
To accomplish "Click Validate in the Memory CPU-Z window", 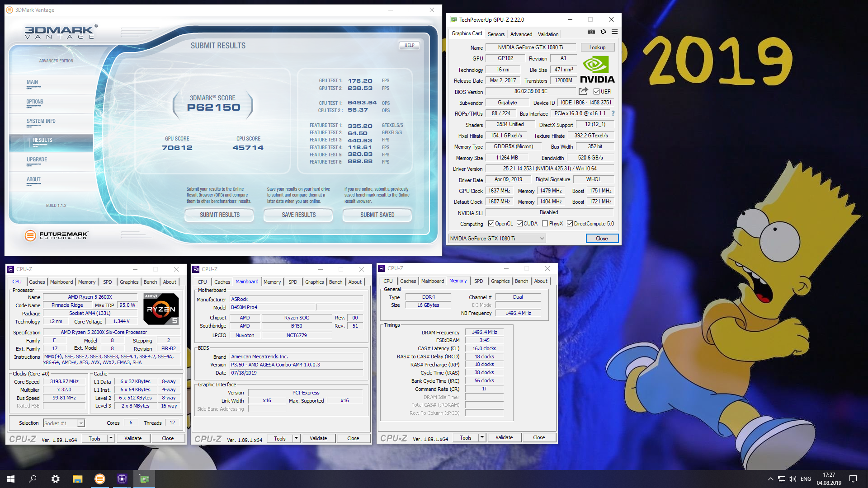I will pyautogui.click(x=504, y=437).
